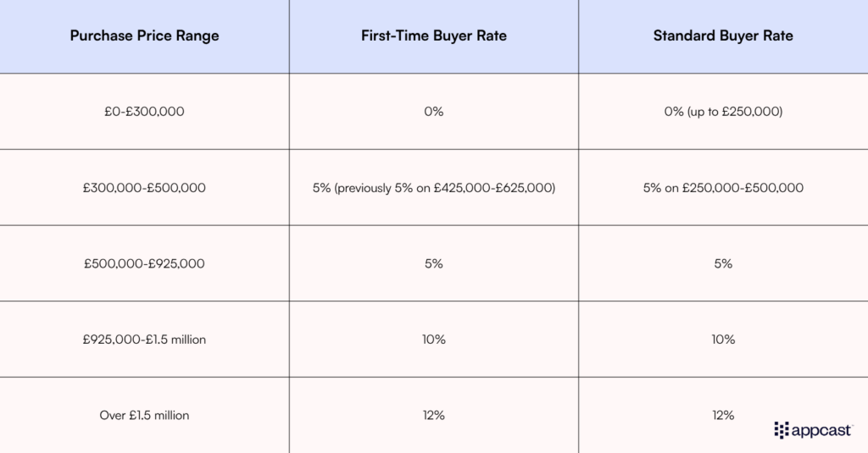Select the Purchase Price Range column header

[144, 36]
